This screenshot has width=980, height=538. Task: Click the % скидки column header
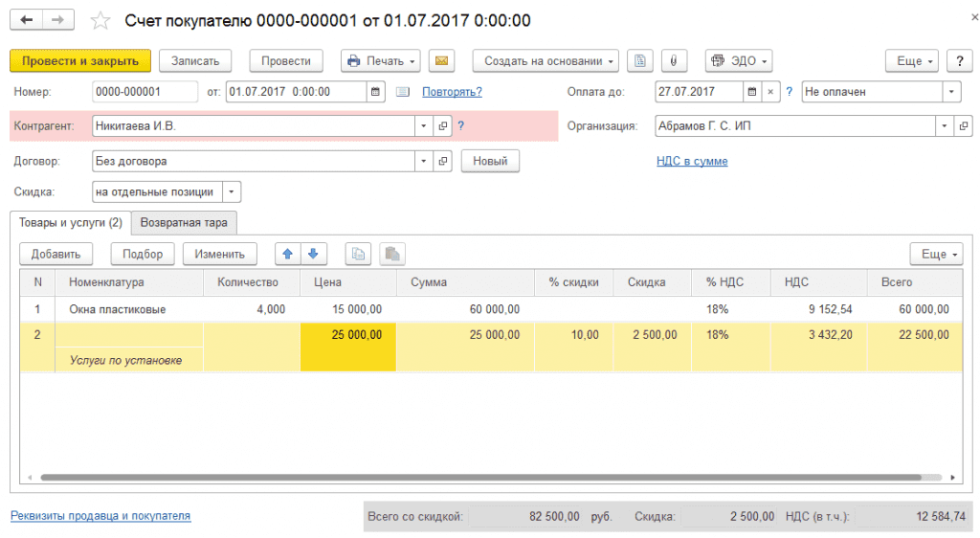coord(574,282)
